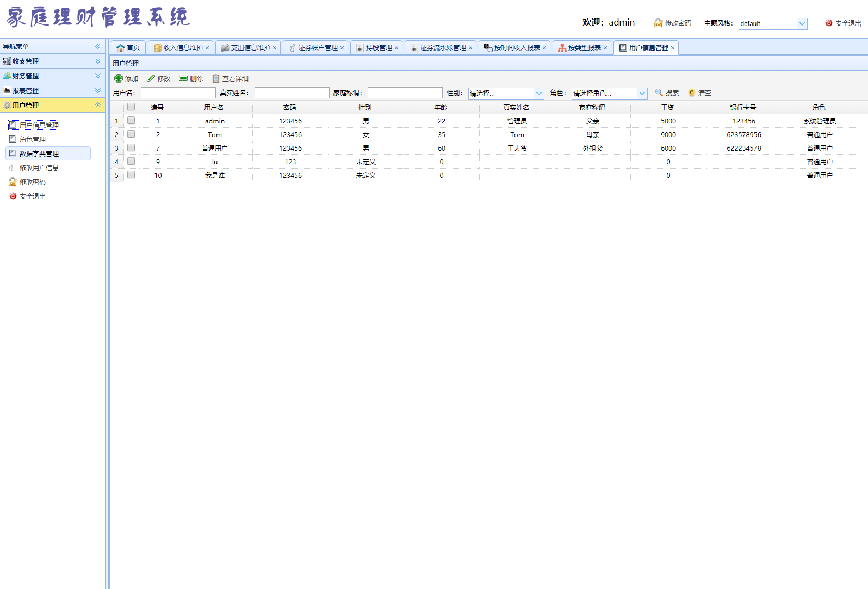Click the 修改用户信息 sidebar icon
Image resolution: width=868 pixels, height=589 pixels.
point(11,168)
